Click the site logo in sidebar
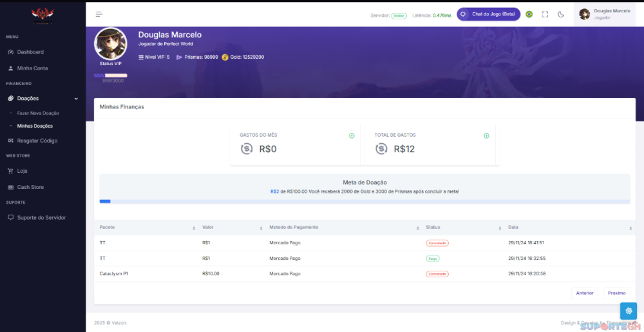 point(43,14)
